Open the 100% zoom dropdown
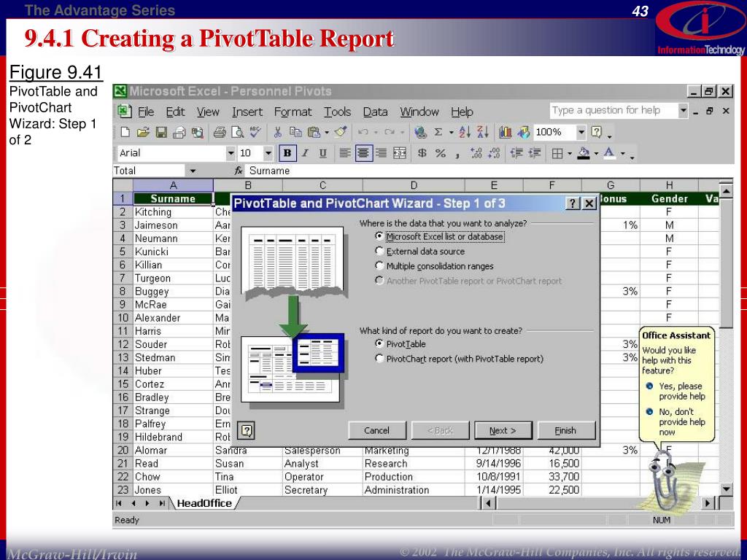The height and width of the screenshot is (560, 747). 581,133
